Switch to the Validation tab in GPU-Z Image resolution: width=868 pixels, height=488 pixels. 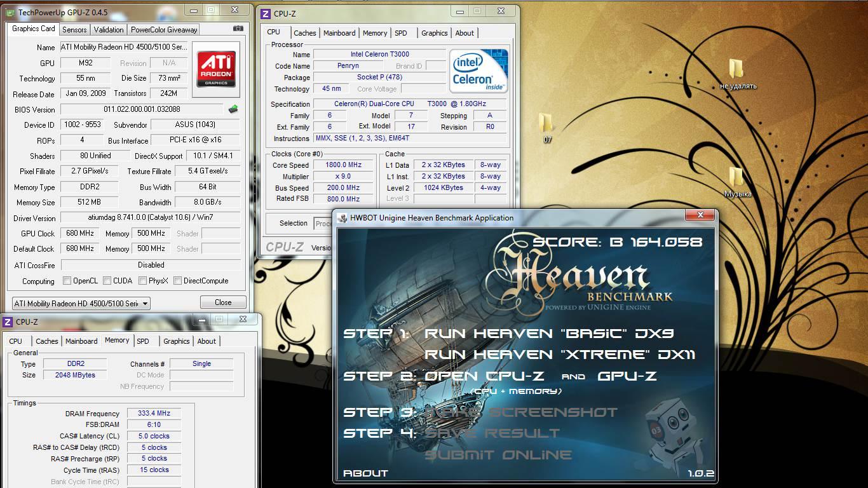(x=109, y=29)
